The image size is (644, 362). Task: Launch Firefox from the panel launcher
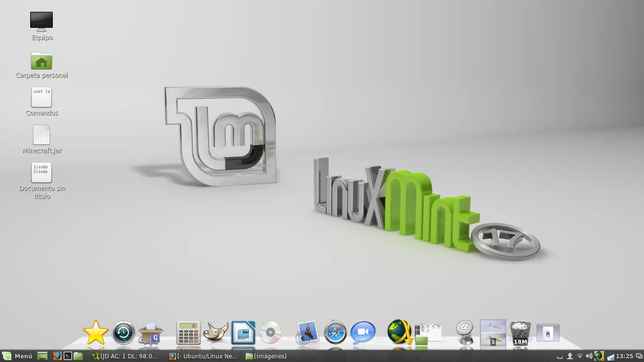(x=57, y=356)
